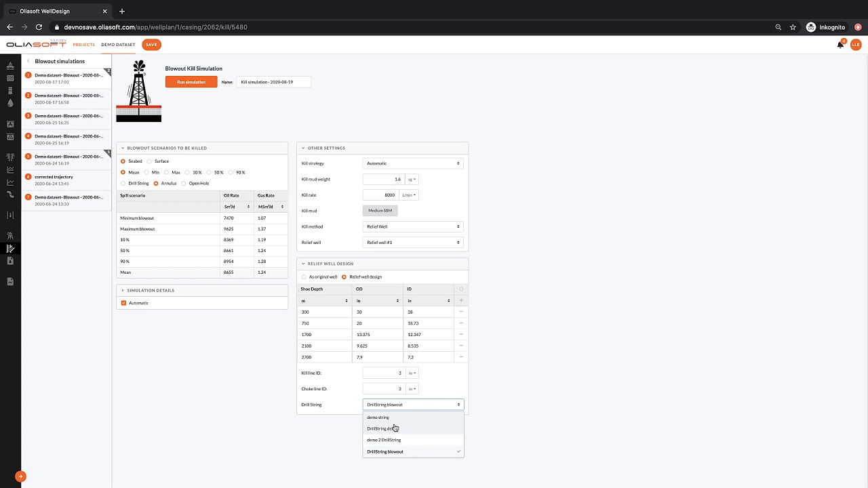Click the notifications bell icon

tap(840, 45)
